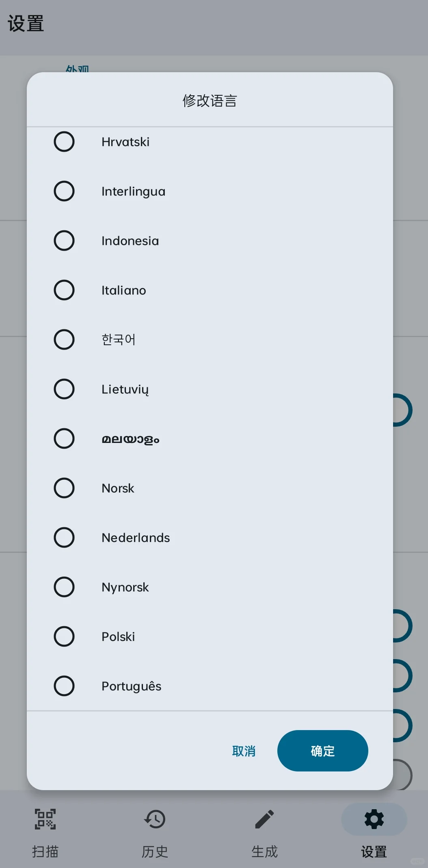Tap the QR scan icon

point(45,819)
